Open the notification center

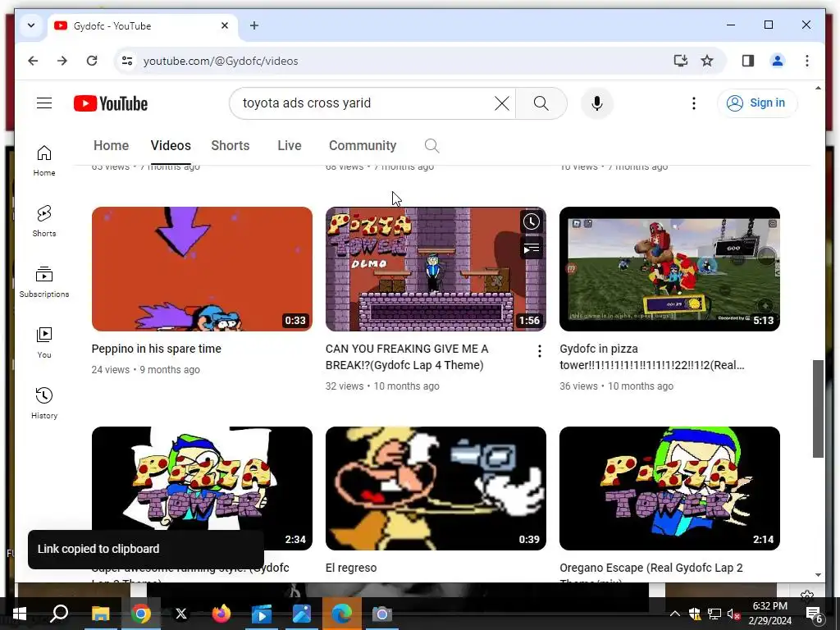[x=814, y=614]
